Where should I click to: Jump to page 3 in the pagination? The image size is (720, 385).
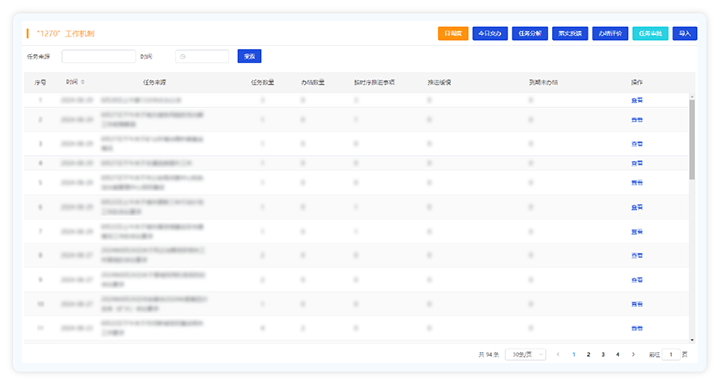click(x=603, y=354)
